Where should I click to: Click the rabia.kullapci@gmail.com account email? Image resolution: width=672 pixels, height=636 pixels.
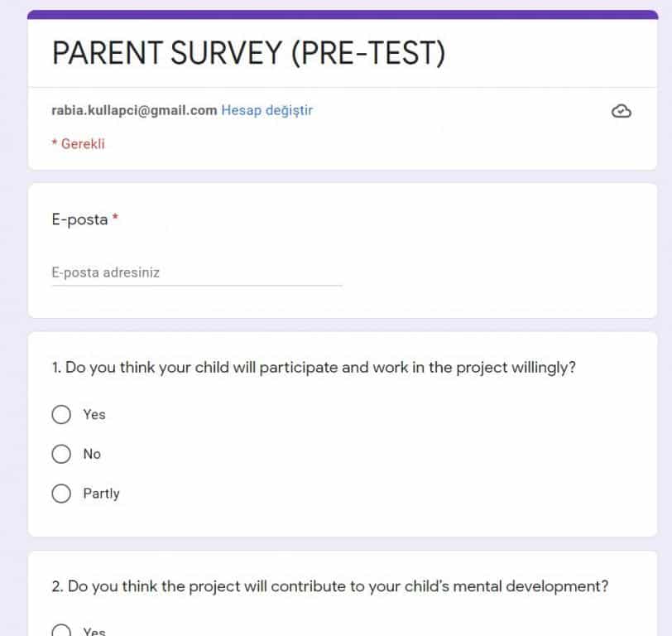(x=134, y=110)
